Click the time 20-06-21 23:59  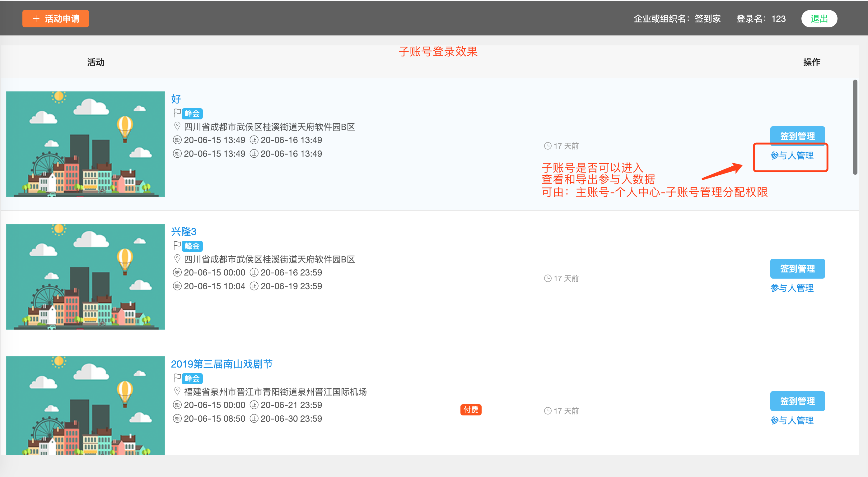click(291, 405)
